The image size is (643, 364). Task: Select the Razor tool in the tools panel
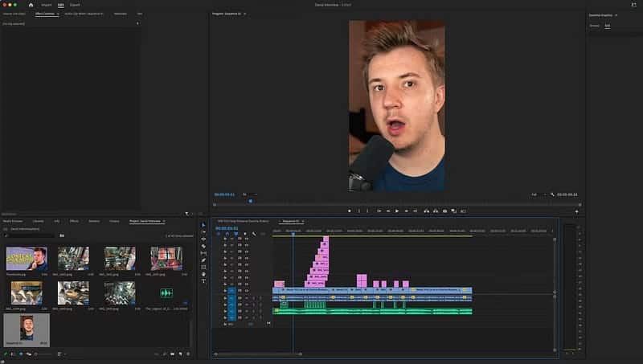pos(203,246)
